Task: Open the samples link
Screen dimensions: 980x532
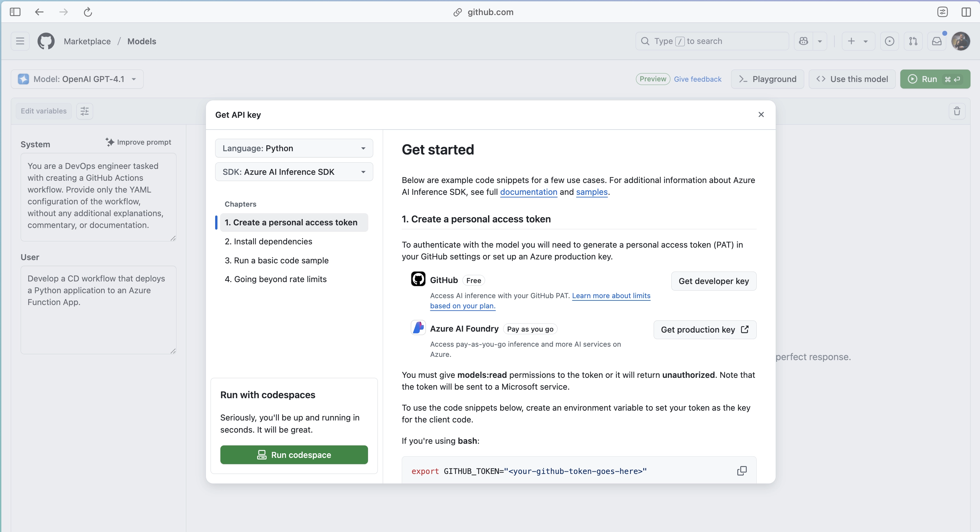Action: tap(592, 192)
